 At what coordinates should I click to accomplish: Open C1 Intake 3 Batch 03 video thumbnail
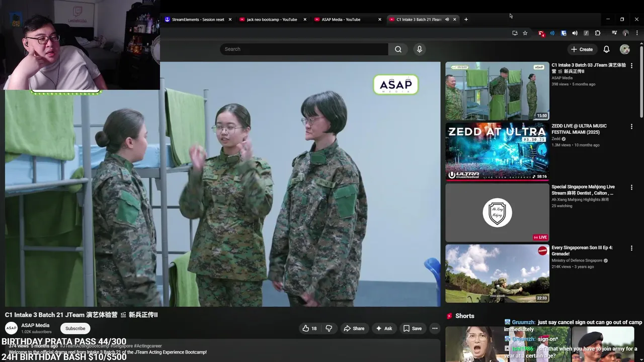(497, 91)
